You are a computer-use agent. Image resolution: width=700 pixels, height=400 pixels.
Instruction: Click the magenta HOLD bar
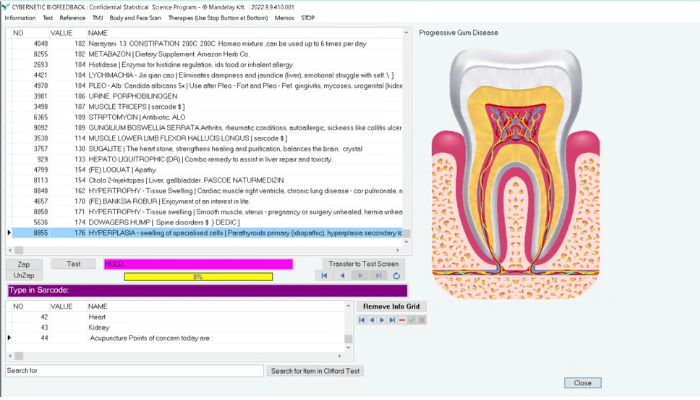click(198, 264)
